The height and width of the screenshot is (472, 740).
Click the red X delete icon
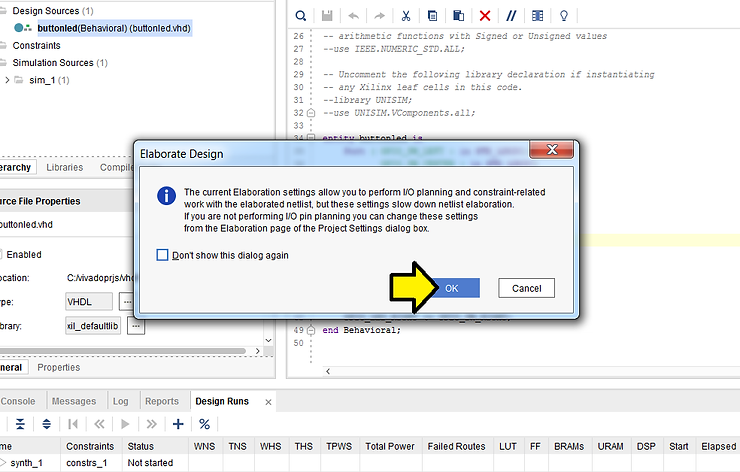(x=485, y=16)
